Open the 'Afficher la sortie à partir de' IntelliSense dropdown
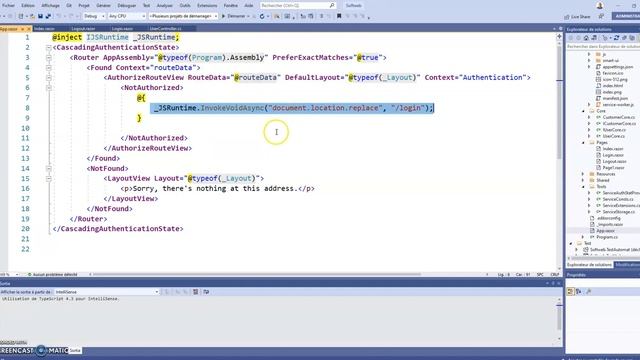 [107, 292]
